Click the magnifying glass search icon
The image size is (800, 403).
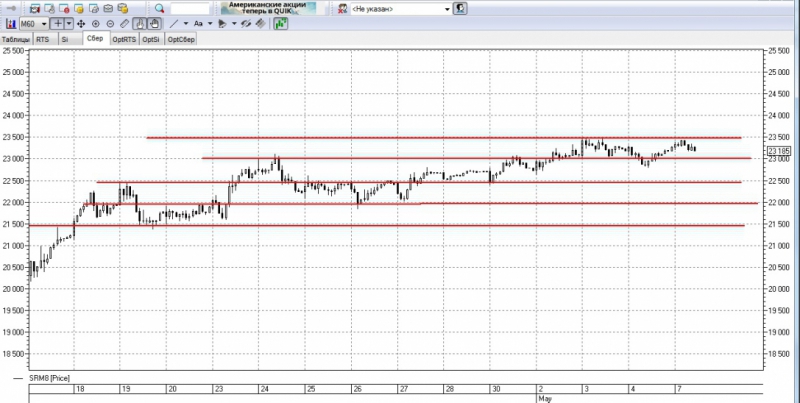pyautogui.click(x=160, y=9)
